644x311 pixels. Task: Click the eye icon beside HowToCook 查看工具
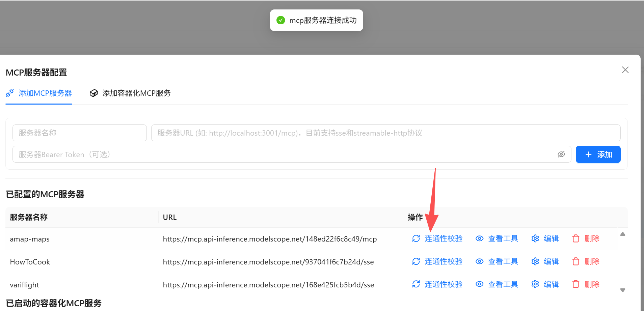pyautogui.click(x=479, y=261)
